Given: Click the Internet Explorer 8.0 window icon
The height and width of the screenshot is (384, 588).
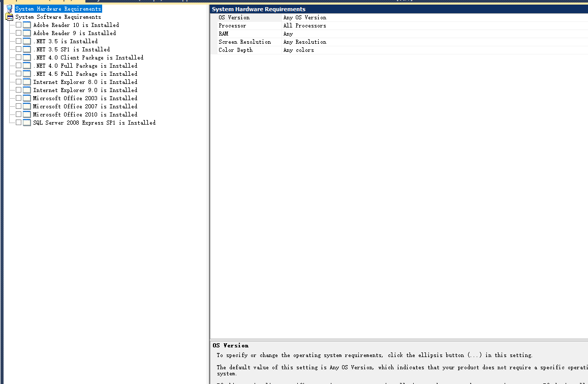Looking at the screenshot, I should 26,82.
